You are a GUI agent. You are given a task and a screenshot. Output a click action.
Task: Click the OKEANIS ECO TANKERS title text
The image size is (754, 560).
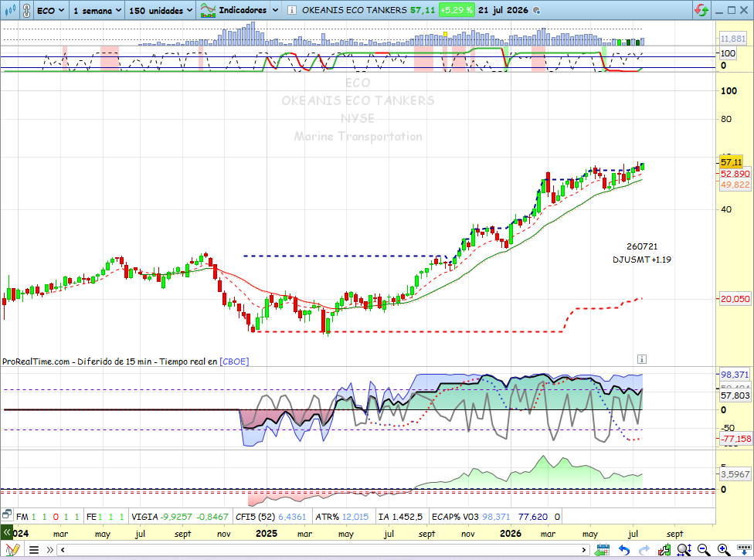[354, 10]
